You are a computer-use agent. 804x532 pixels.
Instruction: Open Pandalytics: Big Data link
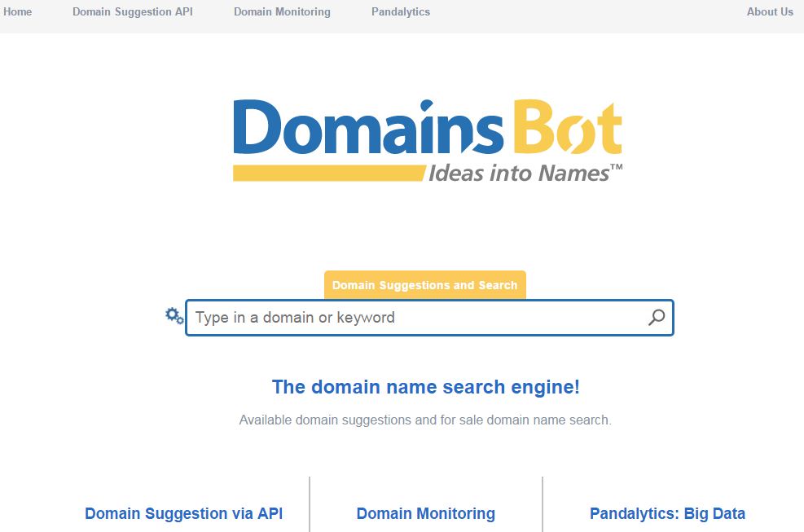pos(668,513)
